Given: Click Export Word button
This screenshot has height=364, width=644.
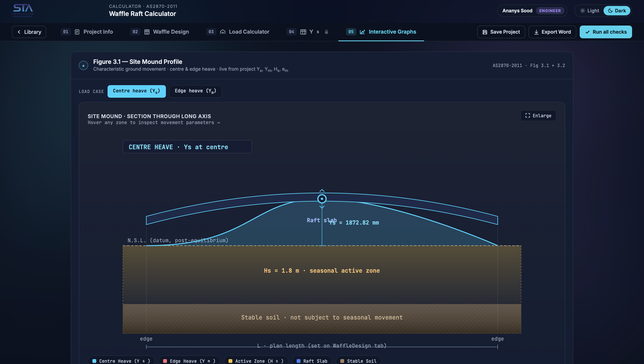Looking at the screenshot, I should (x=552, y=32).
